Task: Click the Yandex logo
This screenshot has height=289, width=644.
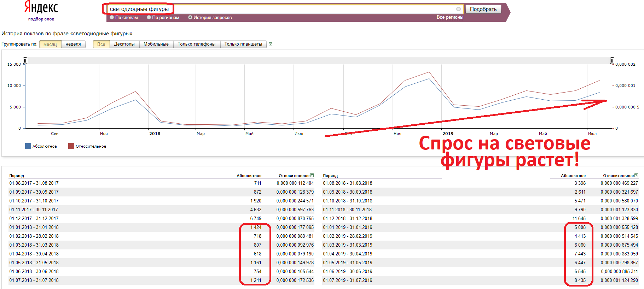Action: point(41,7)
